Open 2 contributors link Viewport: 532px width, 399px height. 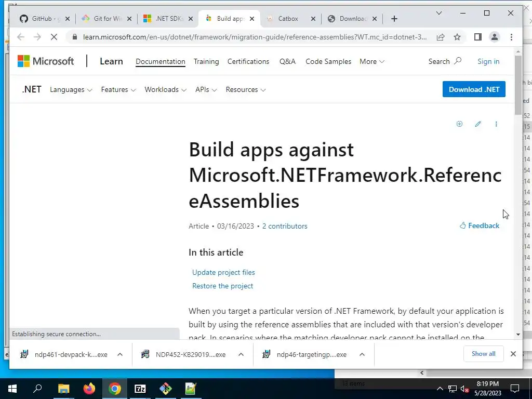[285, 226]
